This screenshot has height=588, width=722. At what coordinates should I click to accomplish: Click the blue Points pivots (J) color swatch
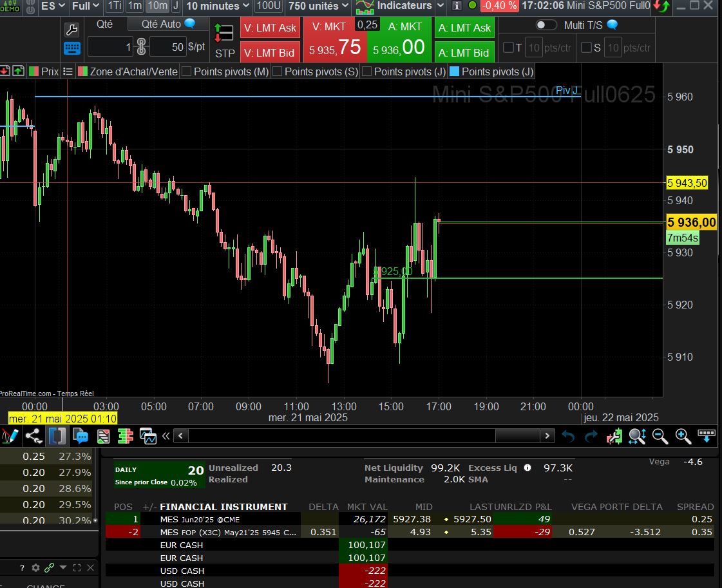[x=455, y=71]
